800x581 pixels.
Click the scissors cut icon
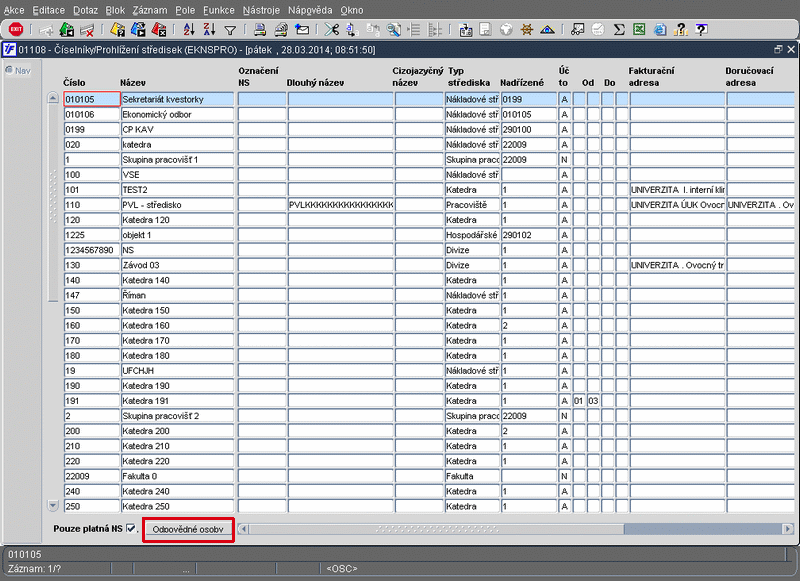(x=332, y=30)
